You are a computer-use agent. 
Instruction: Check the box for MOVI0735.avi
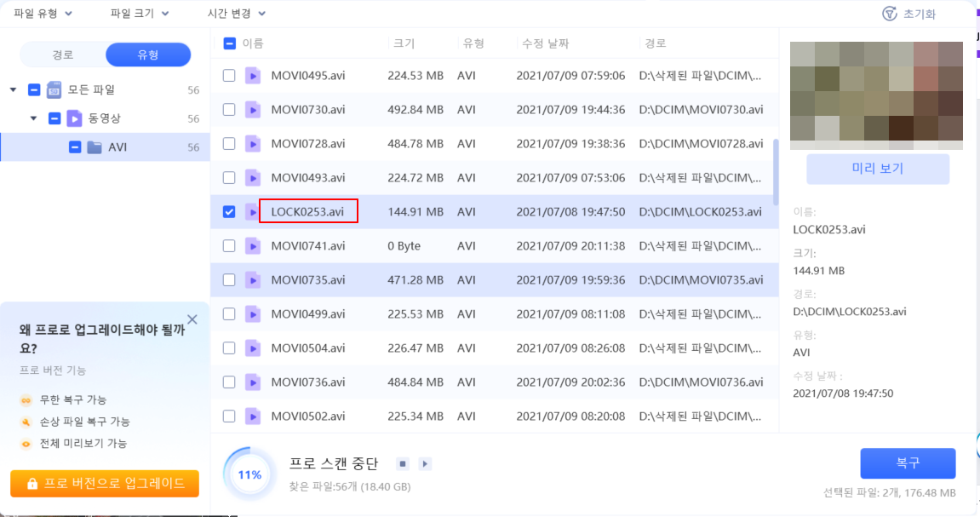229,280
